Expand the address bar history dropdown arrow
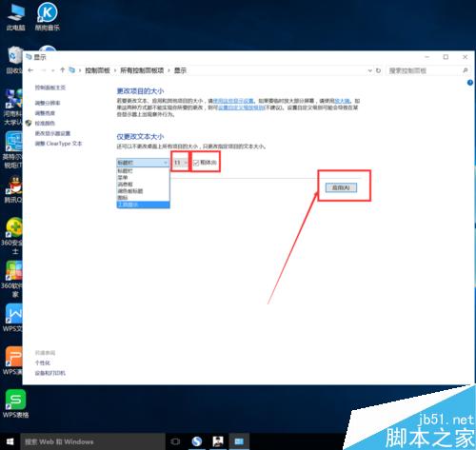Viewport: 476px width, 450px height. tap(370, 70)
